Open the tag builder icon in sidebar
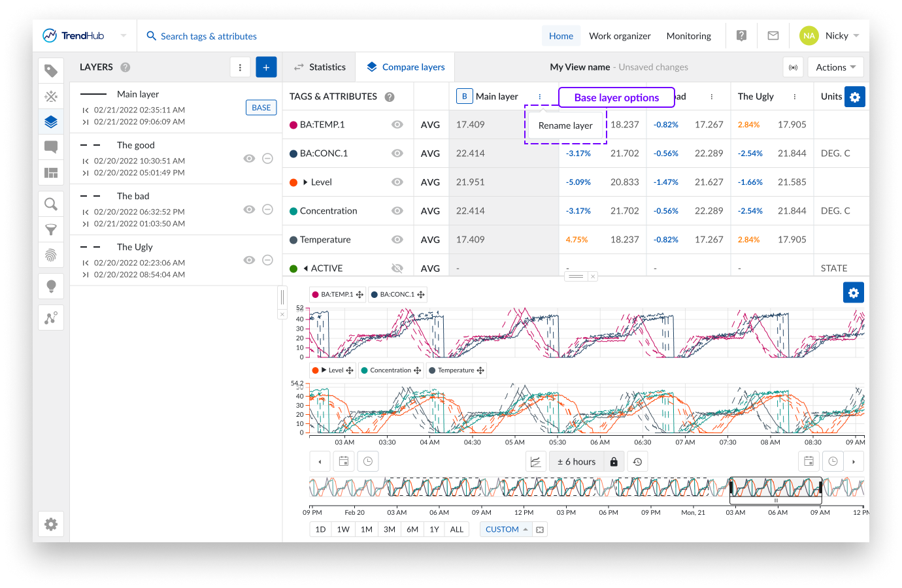The image size is (902, 588). 51,96
